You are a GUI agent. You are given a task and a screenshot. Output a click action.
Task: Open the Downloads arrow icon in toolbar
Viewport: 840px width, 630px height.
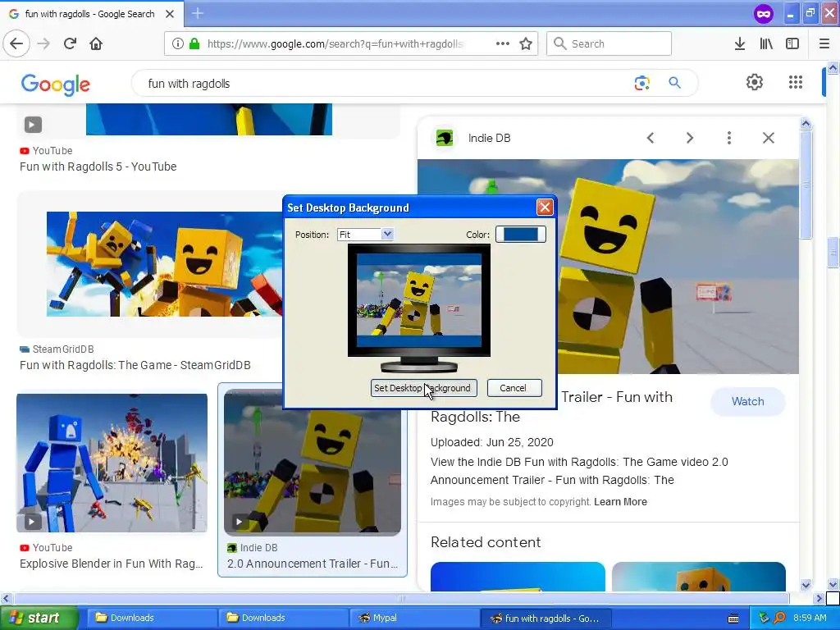coord(740,43)
